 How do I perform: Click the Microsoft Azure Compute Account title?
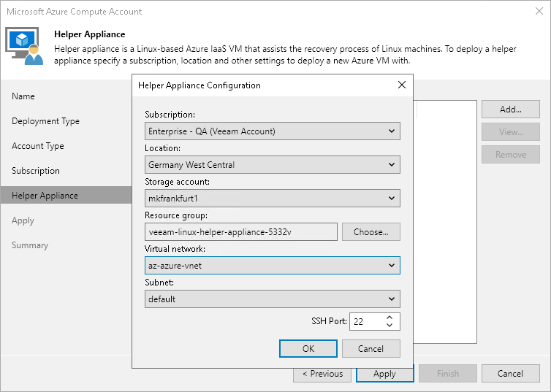(74, 12)
